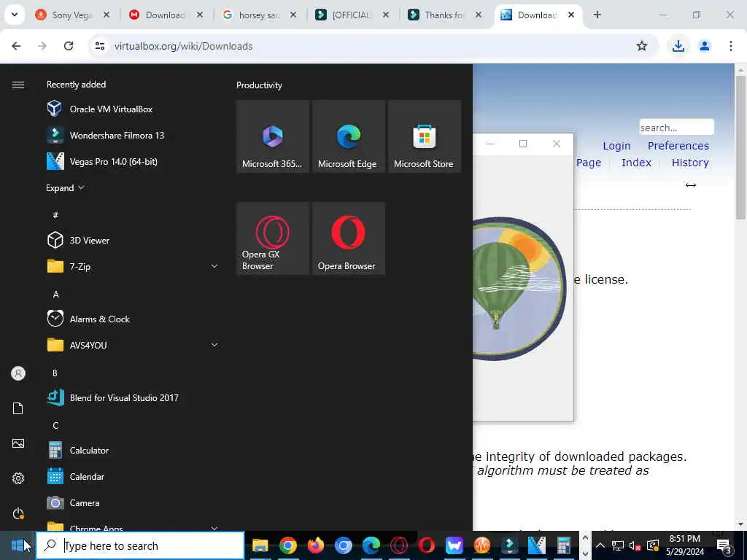Screen dimensions: 747x560
Task: Open the notification center icon
Action: pos(724,545)
